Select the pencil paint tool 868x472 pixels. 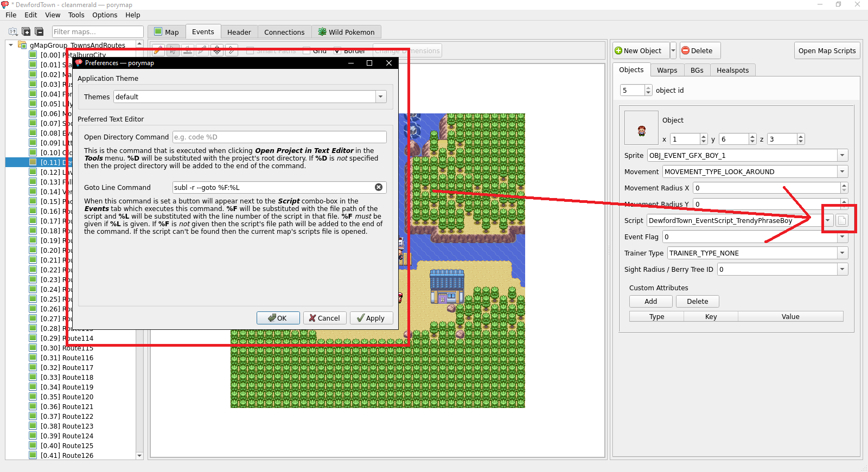tap(158, 50)
